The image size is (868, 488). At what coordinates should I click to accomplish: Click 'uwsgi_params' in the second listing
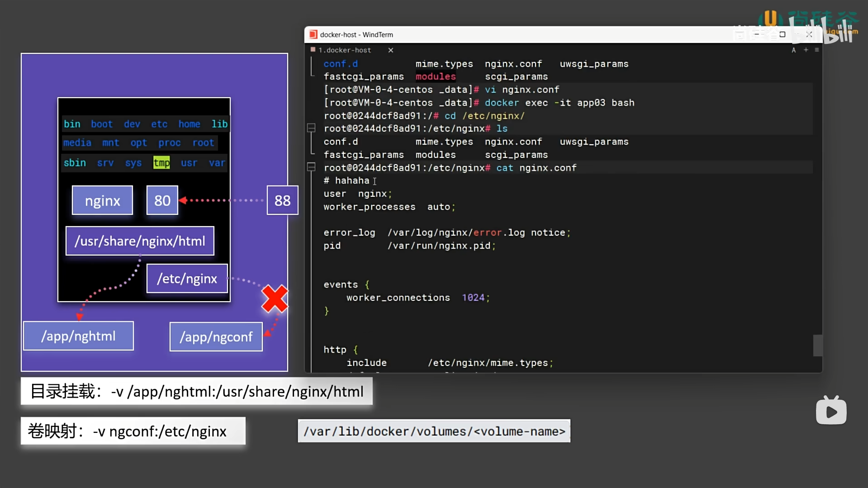tap(594, 142)
